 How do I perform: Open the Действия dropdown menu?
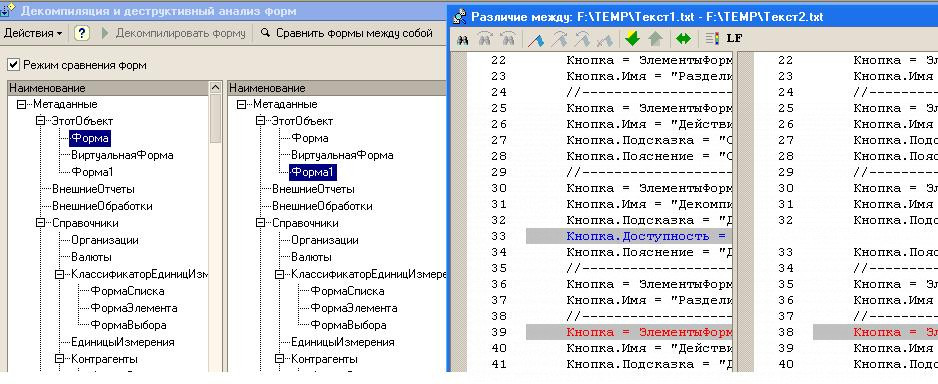click(x=33, y=33)
